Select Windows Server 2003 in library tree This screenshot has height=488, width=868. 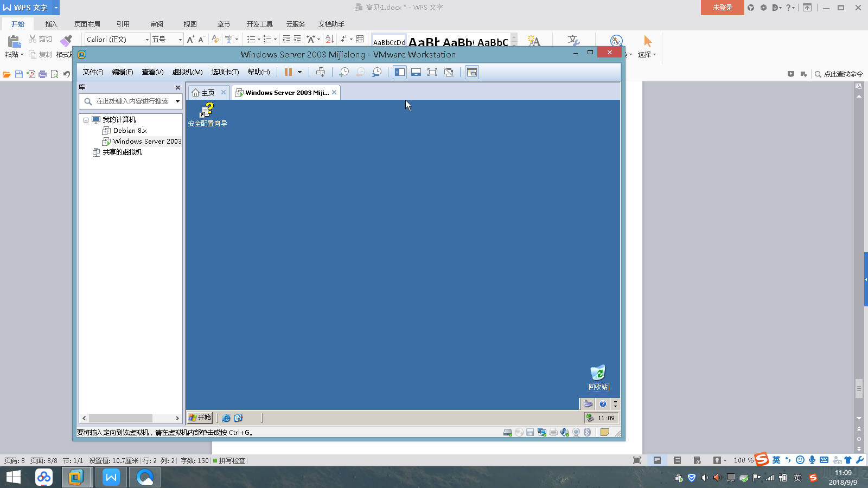(x=142, y=142)
